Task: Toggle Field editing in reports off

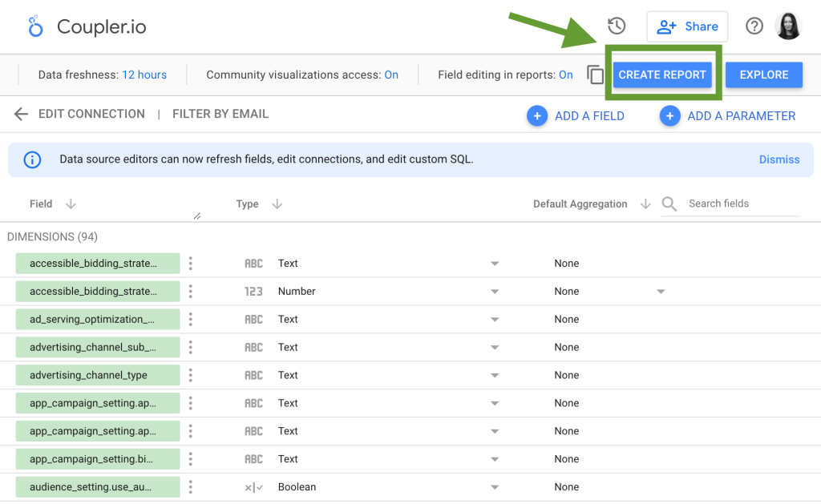Action: pos(567,75)
